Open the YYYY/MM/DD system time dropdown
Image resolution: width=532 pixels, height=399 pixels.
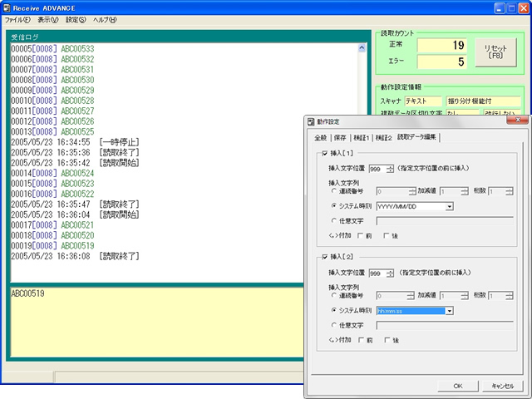point(449,206)
